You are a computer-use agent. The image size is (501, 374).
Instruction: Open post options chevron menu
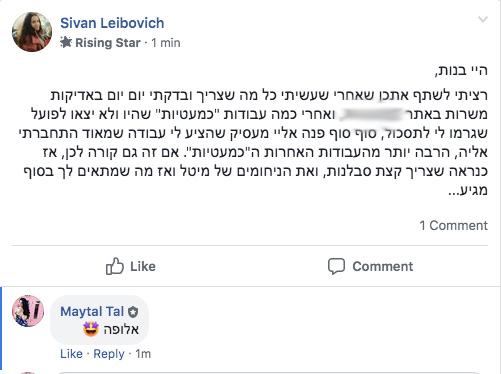[x=483, y=19]
